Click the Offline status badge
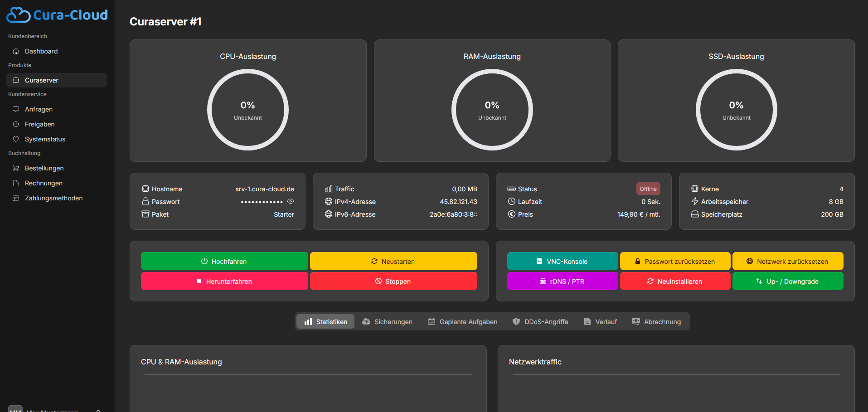Image resolution: width=868 pixels, height=412 pixels. click(x=648, y=189)
